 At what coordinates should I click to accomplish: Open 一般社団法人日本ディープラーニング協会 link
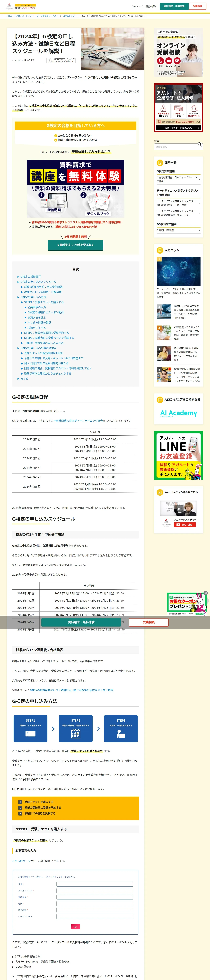click(x=78, y=421)
